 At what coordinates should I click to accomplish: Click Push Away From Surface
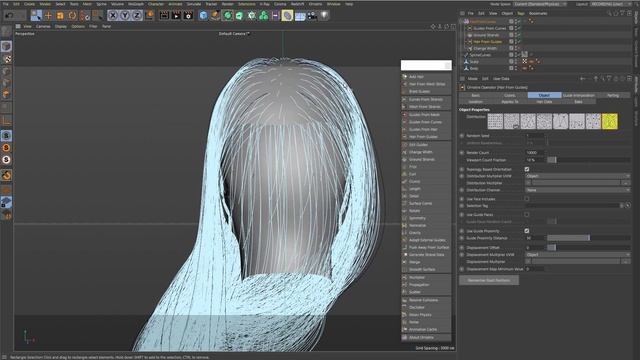coord(427,247)
